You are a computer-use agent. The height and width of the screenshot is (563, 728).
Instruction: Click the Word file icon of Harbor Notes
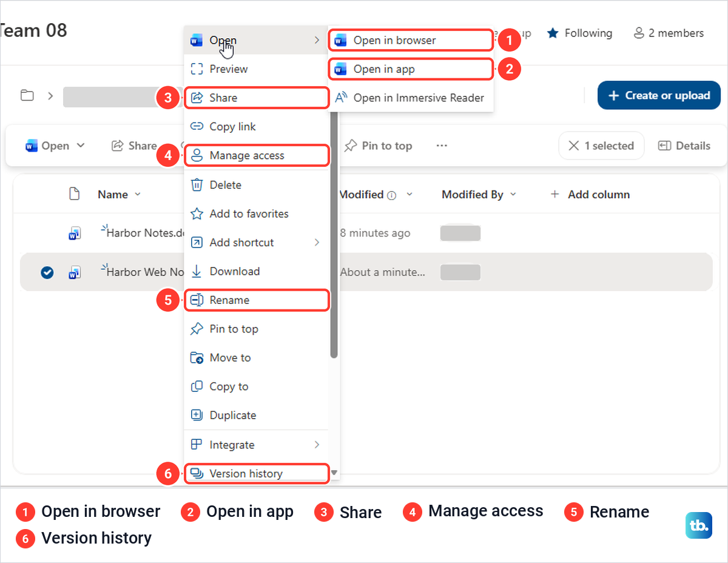coord(75,234)
